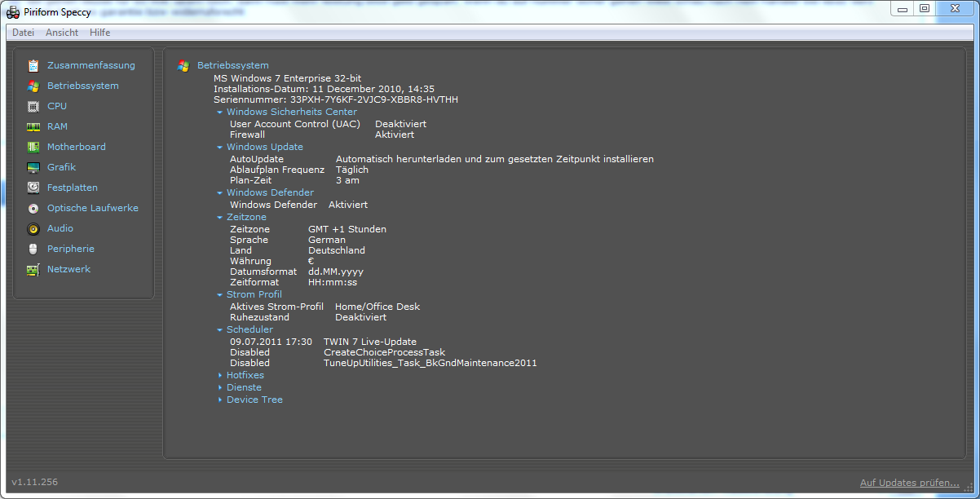Click the Aktives Strom-Profil row
This screenshot has width=980, height=499.
coord(325,307)
